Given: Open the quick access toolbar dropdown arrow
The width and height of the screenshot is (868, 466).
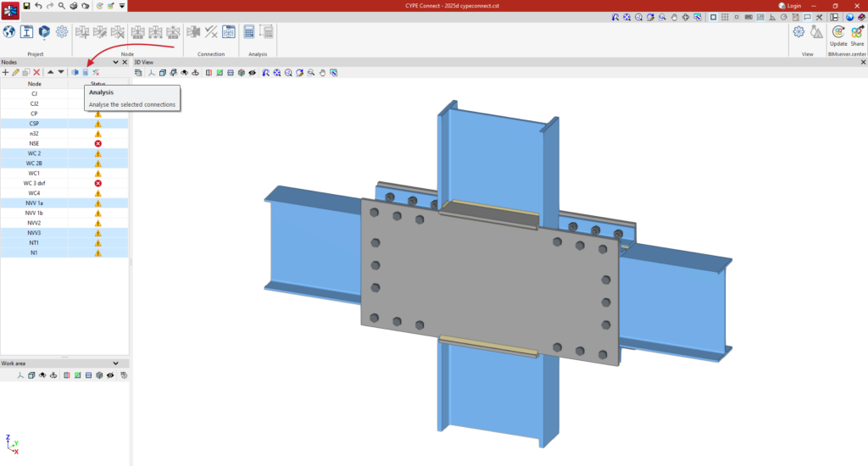Looking at the screenshot, I should [x=122, y=6].
